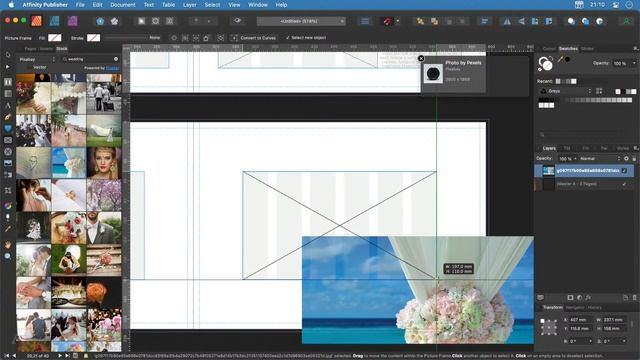Viewport: 640px width, 360px height.
Task: Click delete layer trash icon
Action: (634, 298)
